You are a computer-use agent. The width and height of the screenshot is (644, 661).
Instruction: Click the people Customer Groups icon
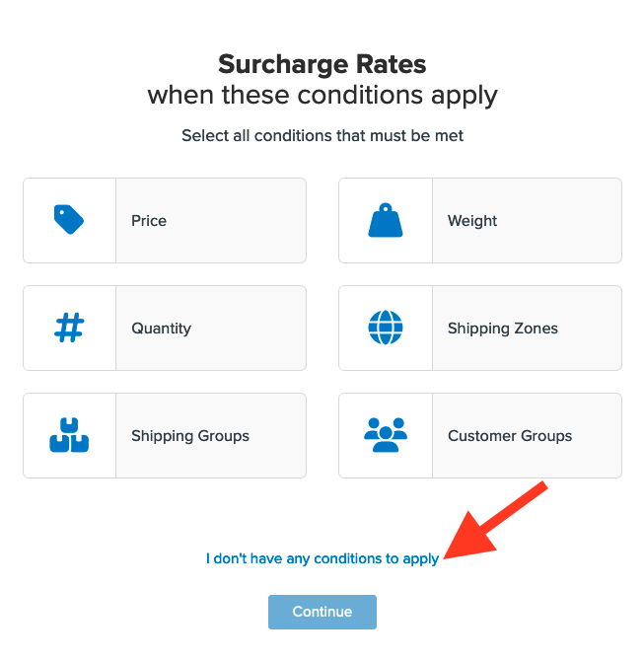[386, 435]
